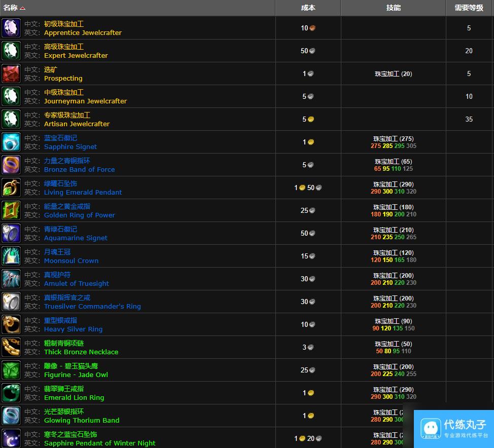This screenshot has height=448, width=494.
Task: Click the Chinese name 力量之青铜指环
Action: tap(67, 161)
